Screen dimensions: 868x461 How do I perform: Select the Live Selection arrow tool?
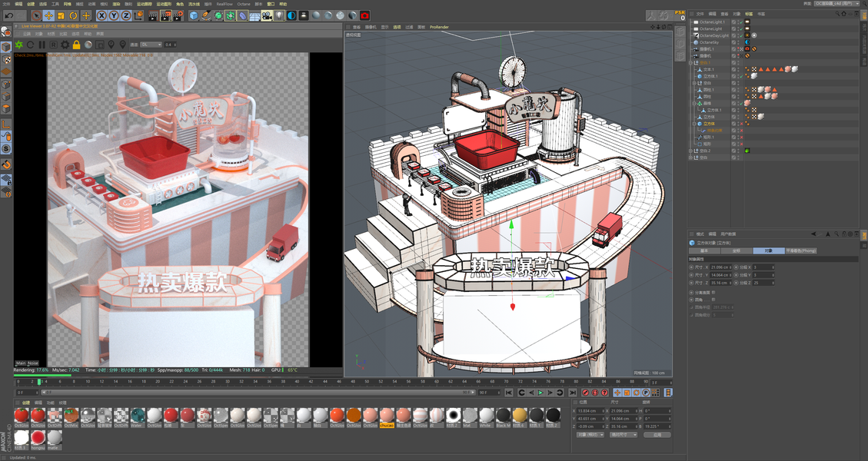[x=36, y=15]
